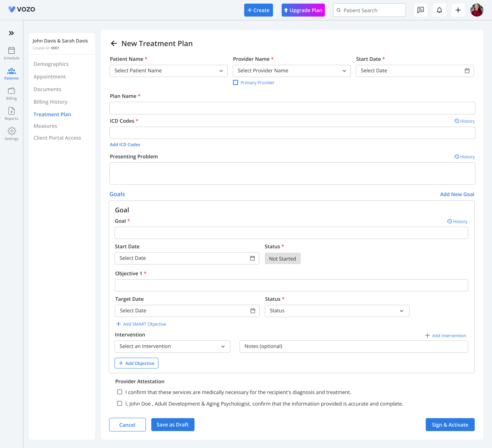Check the Primary Provider checkbox

235,82
